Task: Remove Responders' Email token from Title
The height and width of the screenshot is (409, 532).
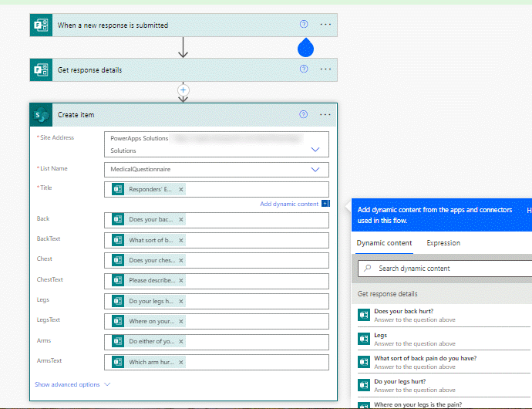Action: tap(181, 190)
